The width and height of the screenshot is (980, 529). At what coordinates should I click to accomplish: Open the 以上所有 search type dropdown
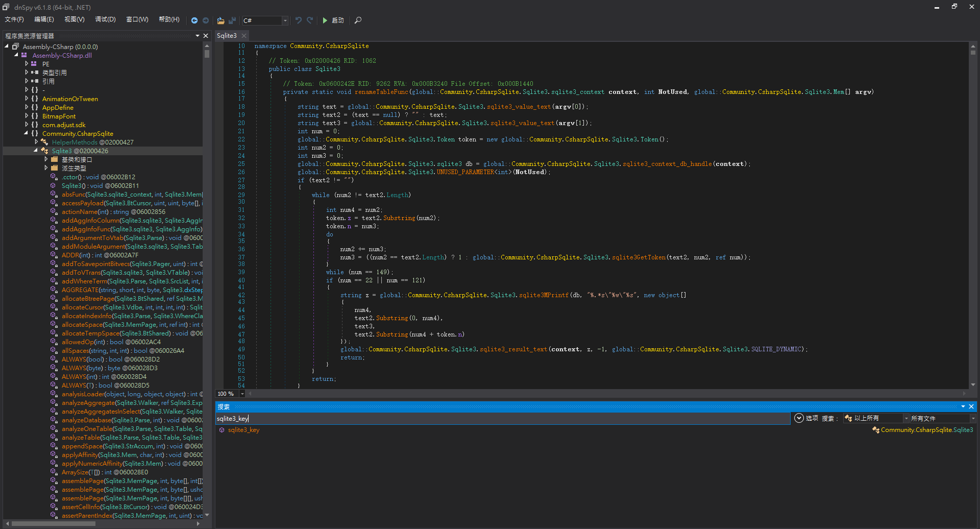[x=906, y=418]
